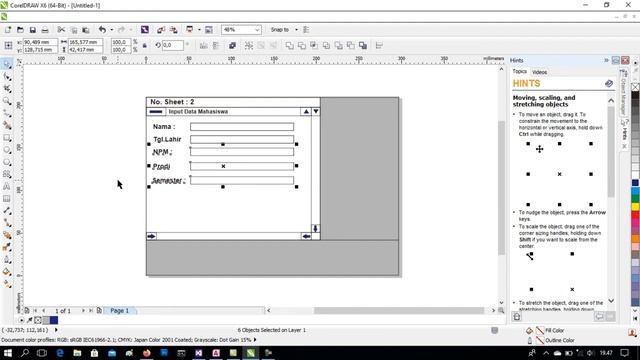Viewport: 640px width, 360px height.
Task: Select the Ellipse tool
Action: tap(7, 150)
